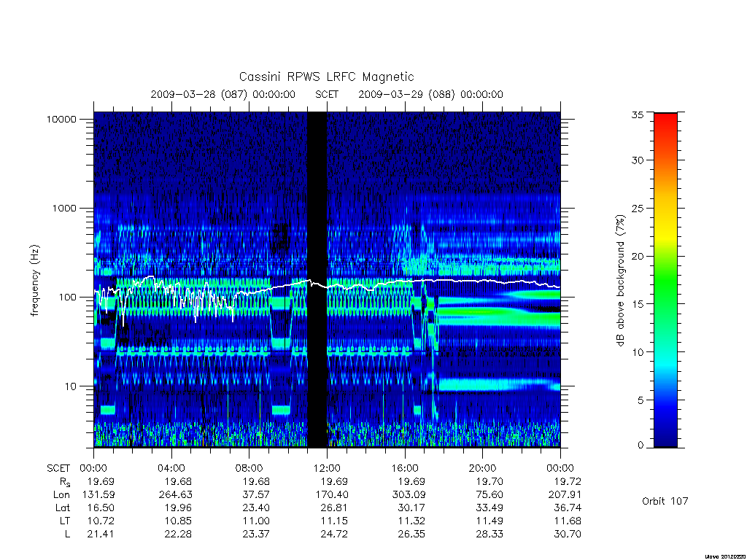This screenshot has width=747, height=560.
Task: Select end timestamp '2009-03-29 (088) 00:00:00'
Action: [x=430, y=94]
